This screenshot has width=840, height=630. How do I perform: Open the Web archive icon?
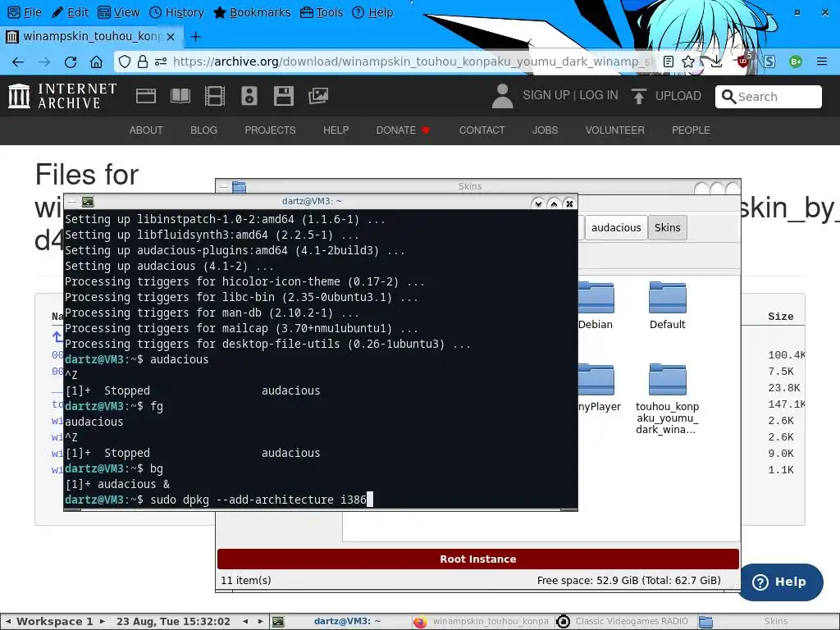coord(146,96)
